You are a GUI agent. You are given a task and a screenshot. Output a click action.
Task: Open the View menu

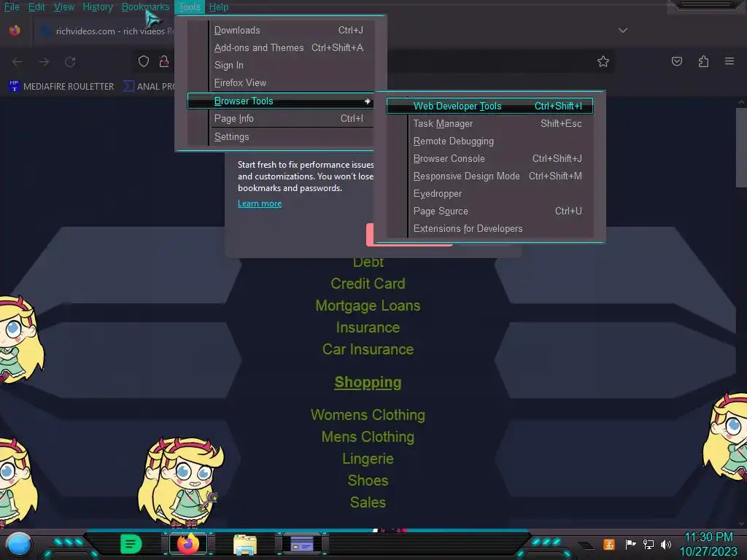point(64,7)
